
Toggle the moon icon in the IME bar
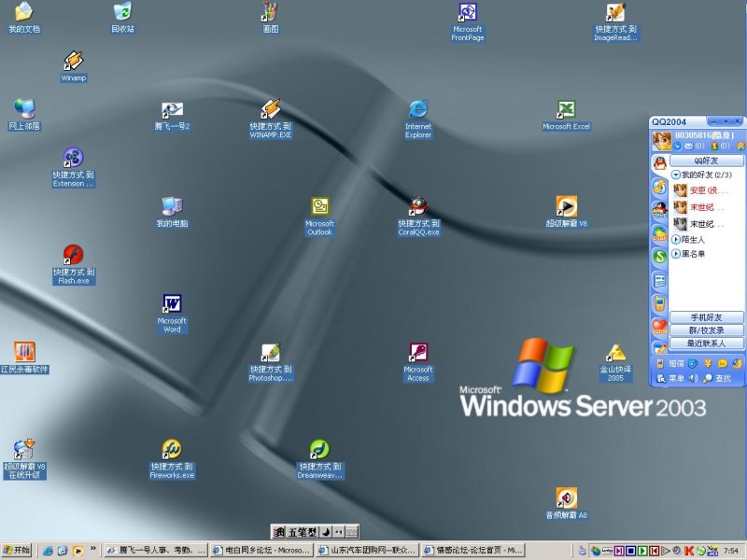[x=325, y=531]
